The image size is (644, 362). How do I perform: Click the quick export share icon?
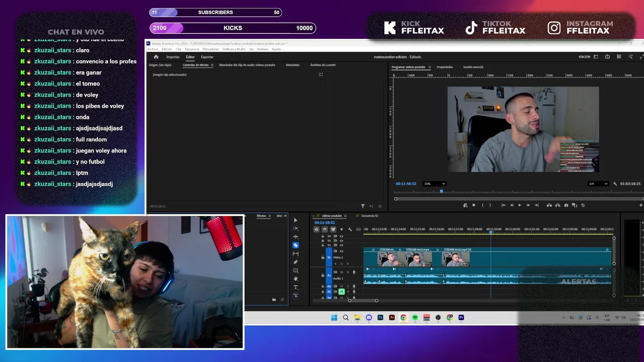pos(607,57)
